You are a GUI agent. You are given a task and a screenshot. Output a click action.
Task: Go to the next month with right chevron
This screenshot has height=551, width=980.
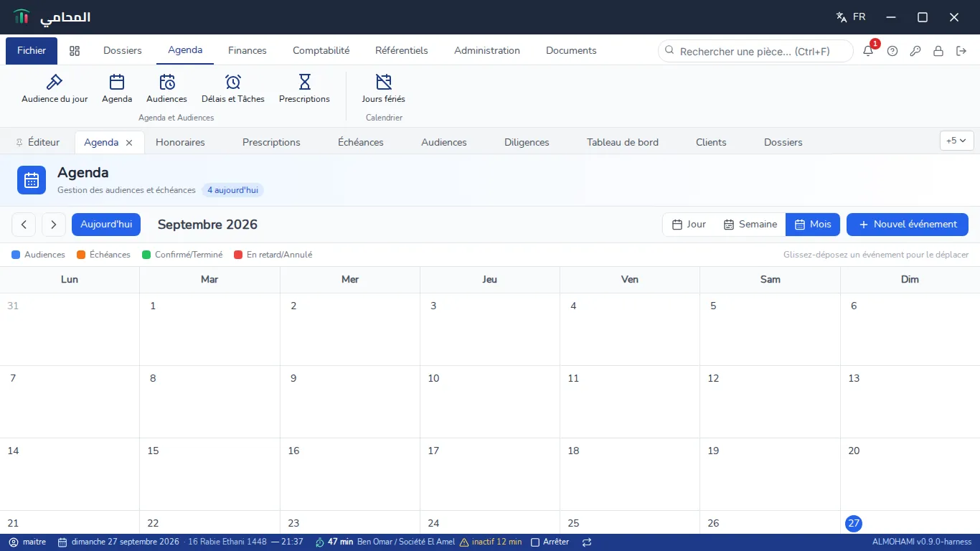[54, 225]
